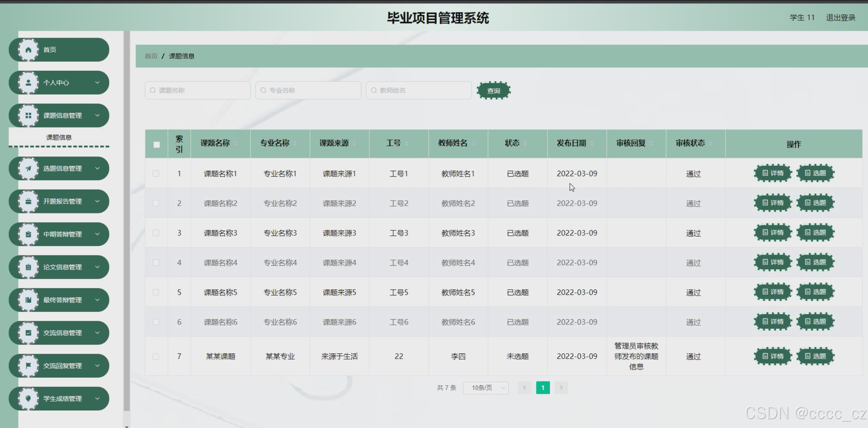
Task: Click the 查询 search button
Action: [493, 91]
